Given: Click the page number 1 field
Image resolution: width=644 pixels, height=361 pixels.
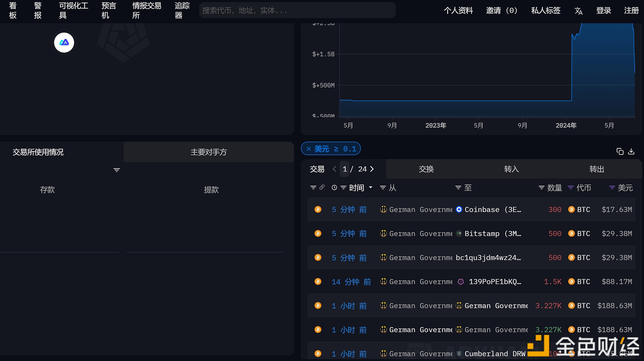Looking at the screenshot, I should pos(345,169).
